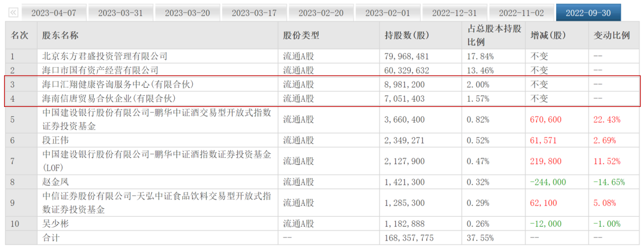
Task: Click the holding value 1,182,888
Action: pyautogui.click(x=404, y=224)
